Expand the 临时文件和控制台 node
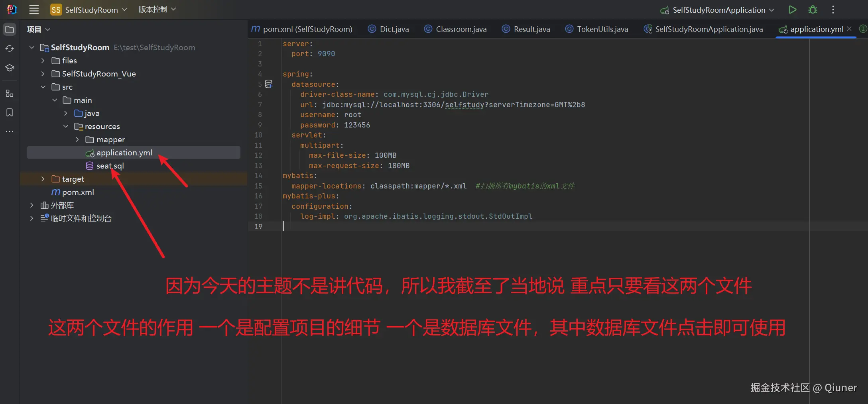 [32, 218]
